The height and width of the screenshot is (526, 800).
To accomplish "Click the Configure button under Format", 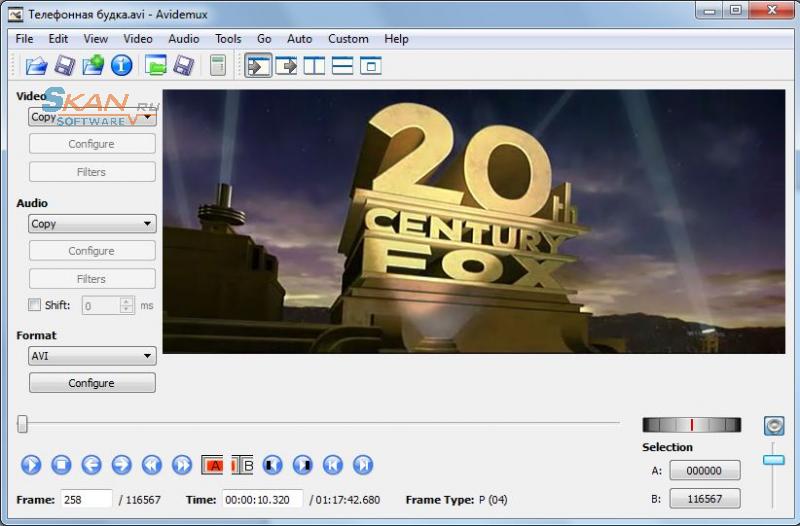I will point(92,383).
